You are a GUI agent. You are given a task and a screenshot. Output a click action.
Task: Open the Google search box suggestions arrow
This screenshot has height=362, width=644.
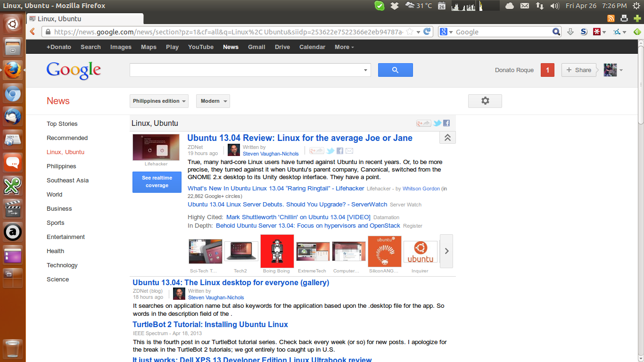click(x=365, y=70)
